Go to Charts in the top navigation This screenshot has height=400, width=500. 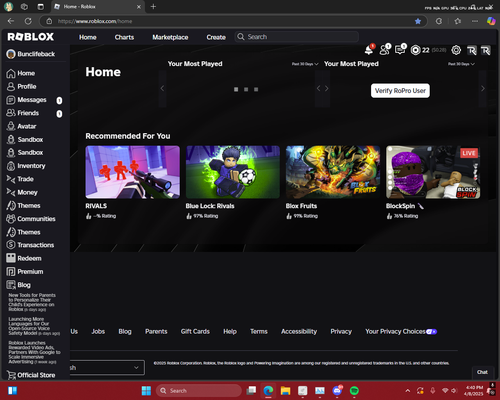[124, 37]
